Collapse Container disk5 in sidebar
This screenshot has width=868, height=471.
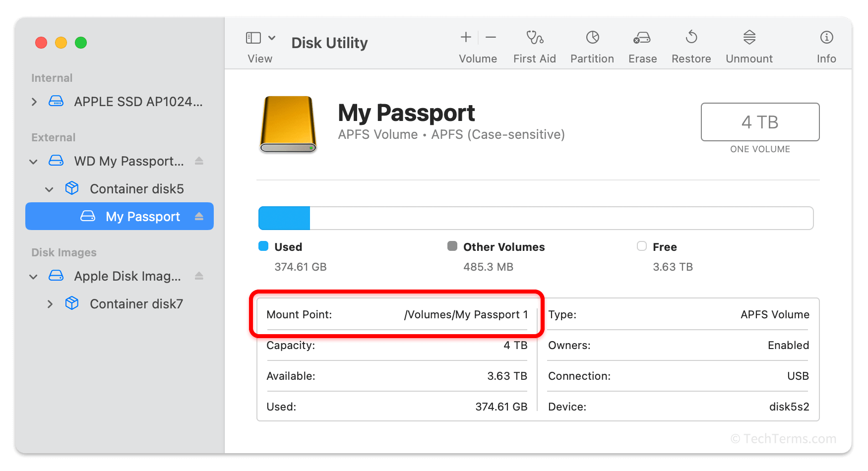(x=49, y=189)
